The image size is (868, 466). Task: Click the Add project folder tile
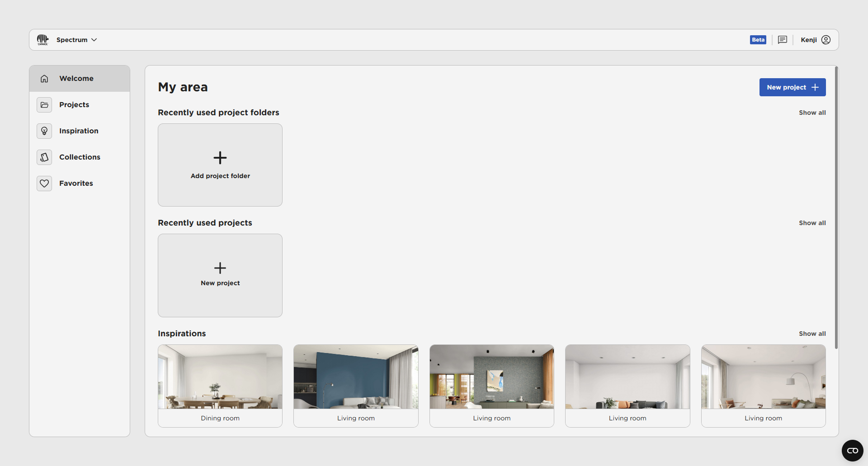pos(220,165)
